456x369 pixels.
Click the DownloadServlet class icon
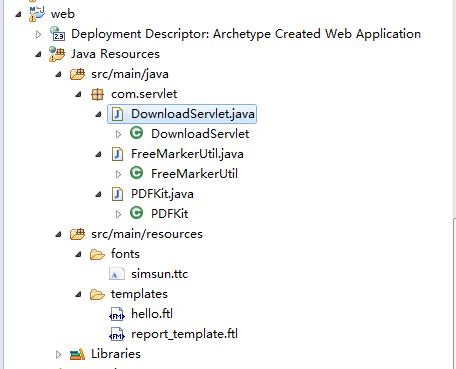click(137, 133)
